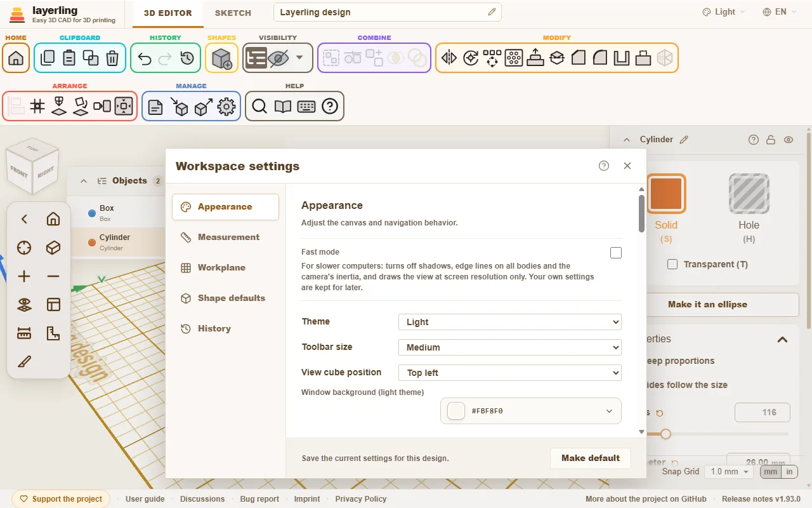The height and width of the screenshot is (508, 812).
Task: Open Release notes v1.93.0 link
Action: [x=761, y=498]
